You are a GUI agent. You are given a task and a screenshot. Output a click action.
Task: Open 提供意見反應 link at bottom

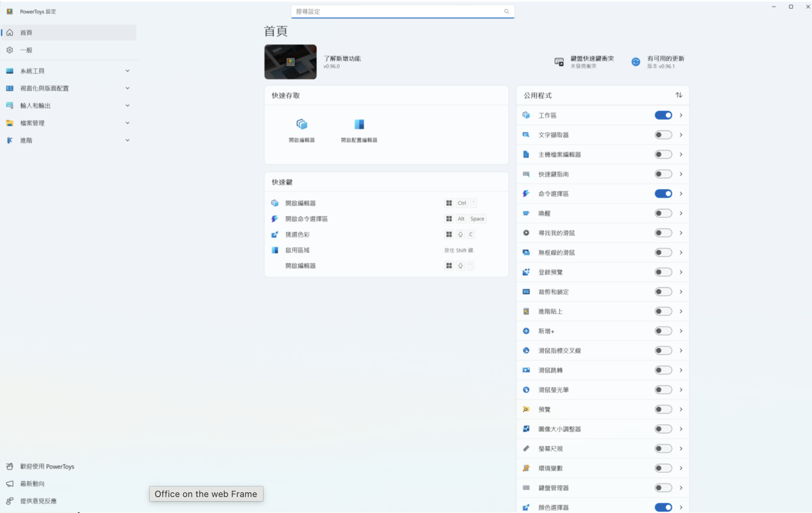38,501
